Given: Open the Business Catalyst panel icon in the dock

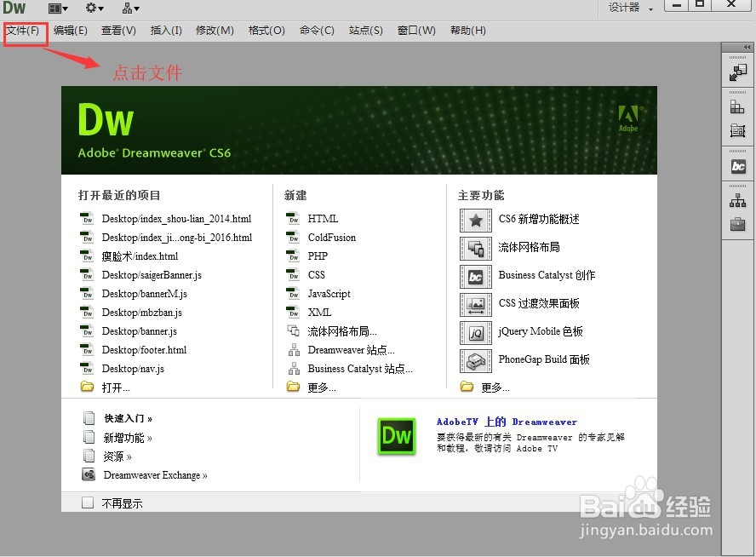Looking at the screenshot, I should [737, 167].
